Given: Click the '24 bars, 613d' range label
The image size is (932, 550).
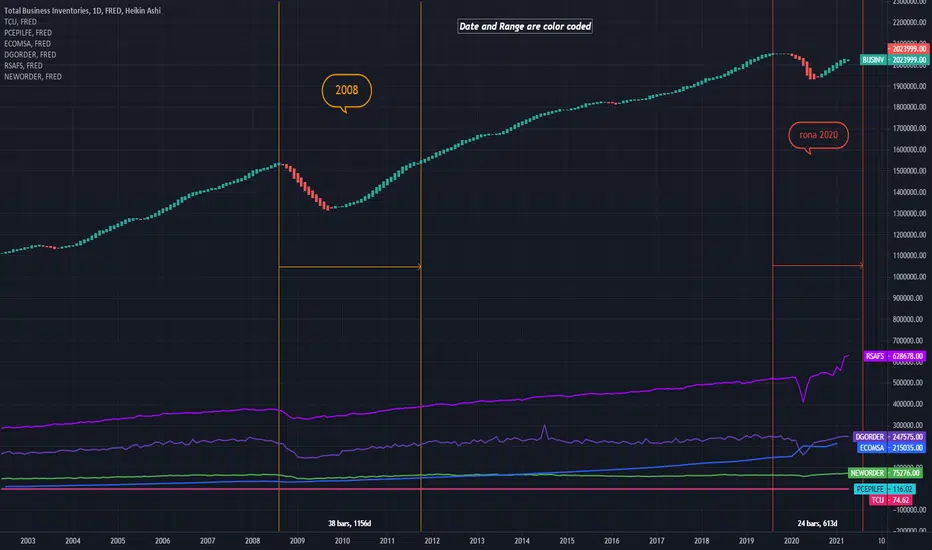Looking at the screenshot, I should (817, 523).
